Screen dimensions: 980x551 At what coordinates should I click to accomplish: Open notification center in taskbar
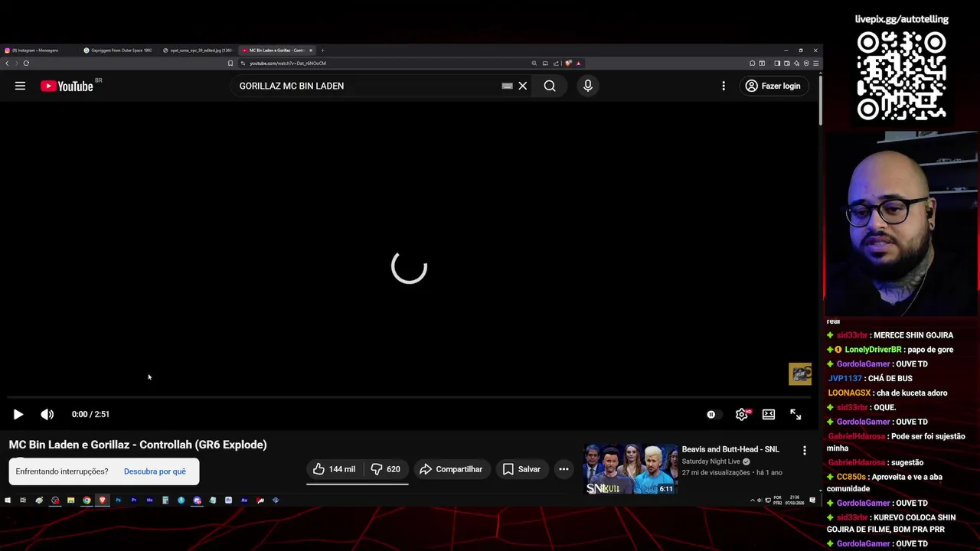(x=812, y=500)
